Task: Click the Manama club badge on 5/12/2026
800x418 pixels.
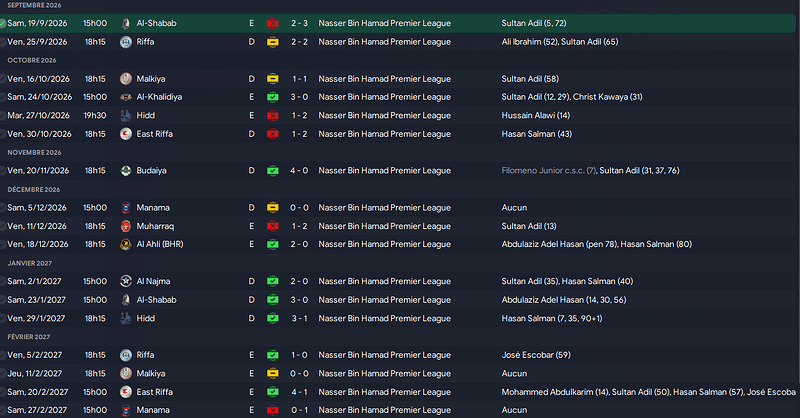Action: point(126,208)
